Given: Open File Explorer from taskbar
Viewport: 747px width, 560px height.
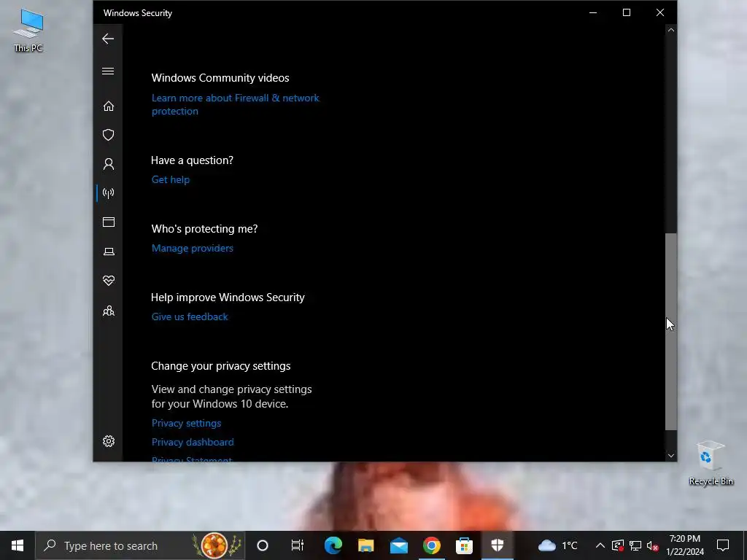Looking at the screenshot, I should tap(366, 545).
